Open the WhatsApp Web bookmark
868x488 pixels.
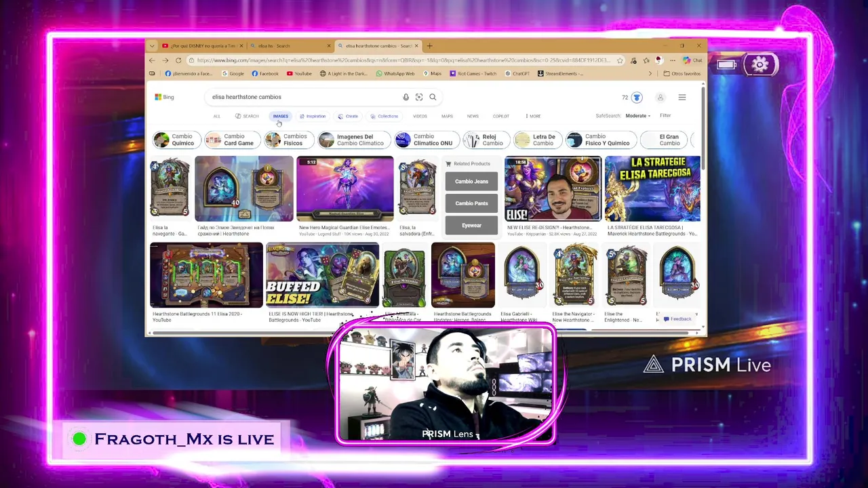[395, 73]
